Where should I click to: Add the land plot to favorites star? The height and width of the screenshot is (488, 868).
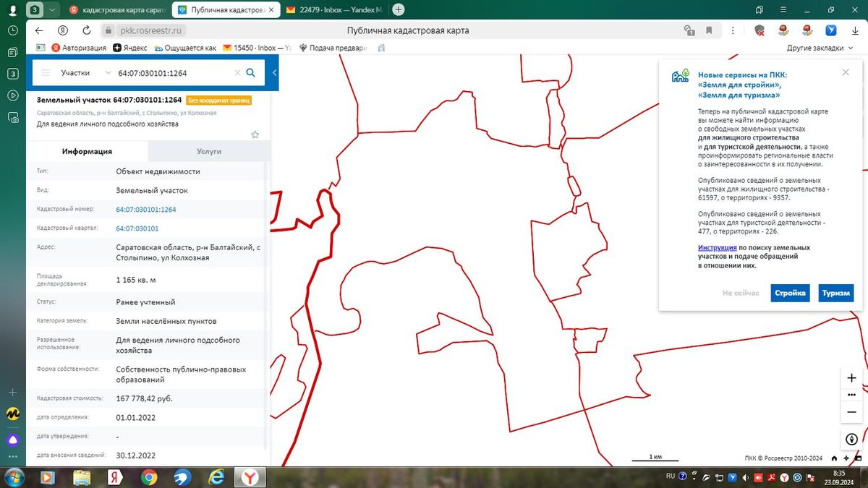point(255,134)
